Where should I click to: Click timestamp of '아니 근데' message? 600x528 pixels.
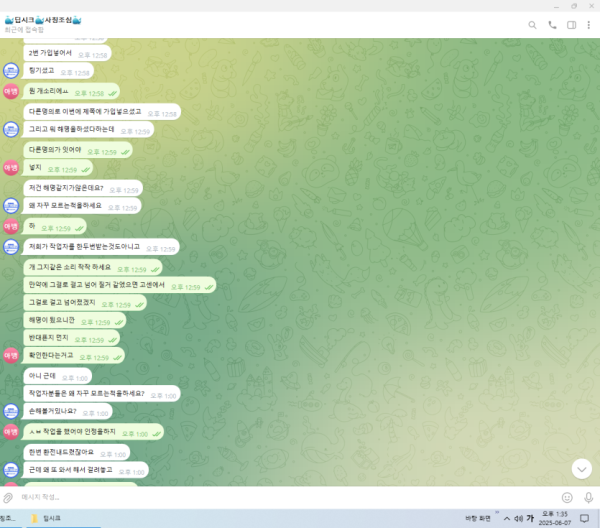[x=75, y=378]
